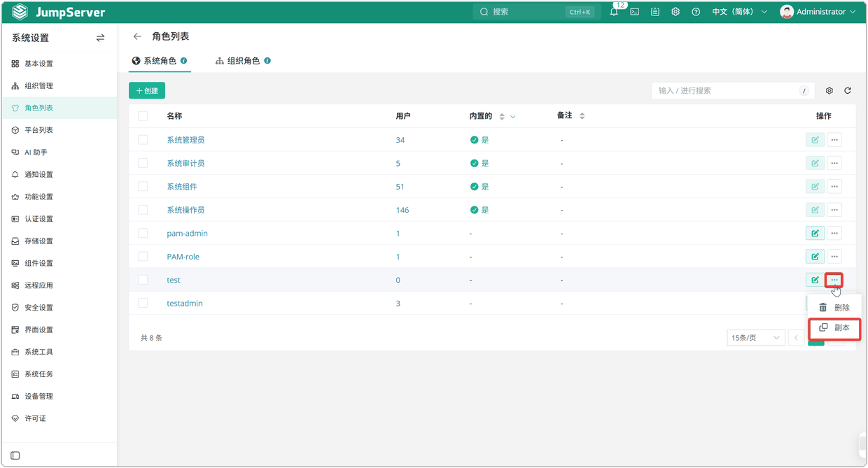Edit the PAM-role role

click(x=815, y=257)
